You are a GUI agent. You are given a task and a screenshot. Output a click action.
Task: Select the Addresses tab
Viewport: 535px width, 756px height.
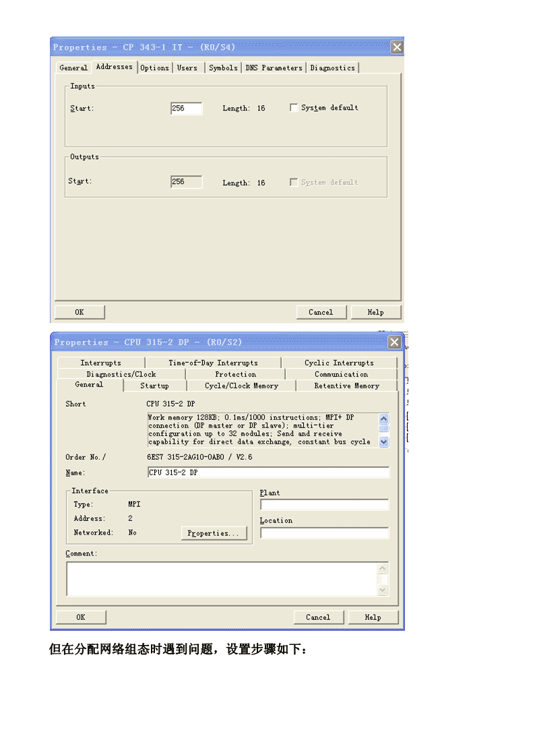tap(115, 67)
